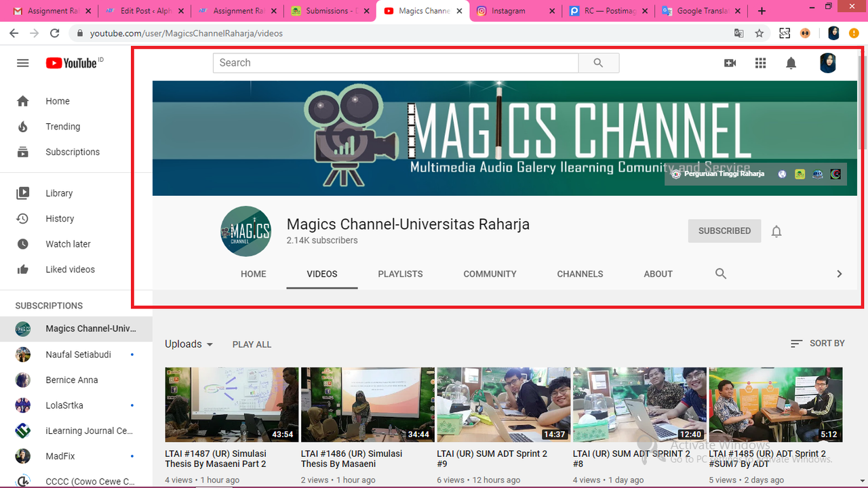Screen dimensions: 868x488
Task: Click PLAY ALL
Action: 252,344
